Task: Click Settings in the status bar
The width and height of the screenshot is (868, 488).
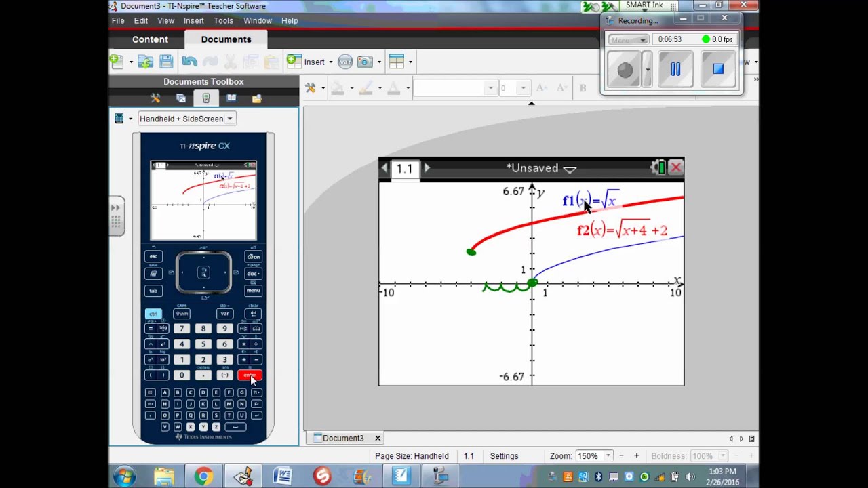Action: (504, 456)
